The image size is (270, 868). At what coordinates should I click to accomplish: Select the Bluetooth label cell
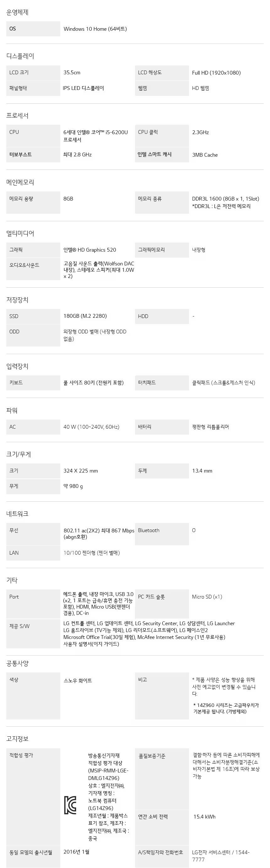pos(162,534)
